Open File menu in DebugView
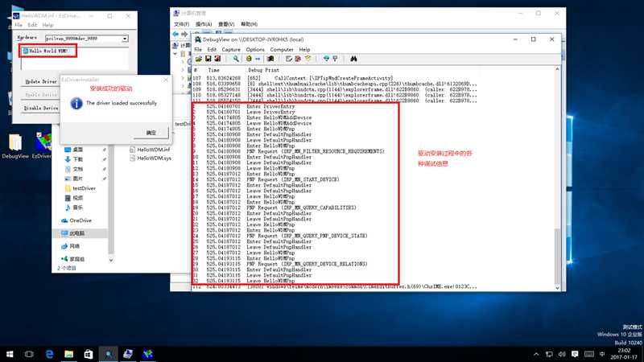Screen dimensions: 644x362 (x=198, y=50)
